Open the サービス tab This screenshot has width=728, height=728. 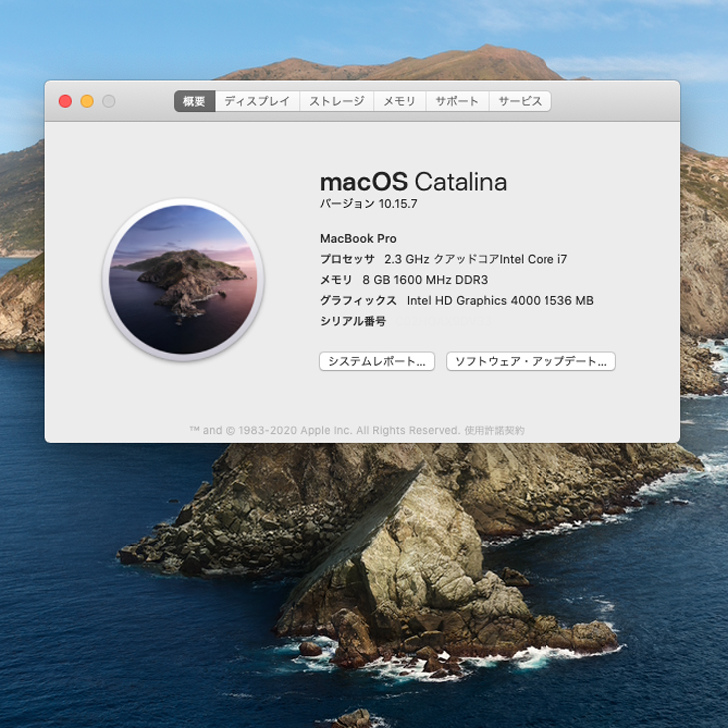point(520,101)
